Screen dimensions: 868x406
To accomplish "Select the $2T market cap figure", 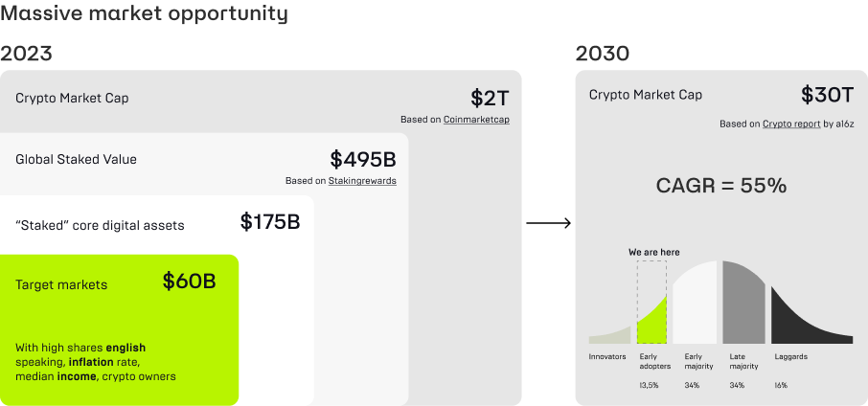I will [491, 98].
